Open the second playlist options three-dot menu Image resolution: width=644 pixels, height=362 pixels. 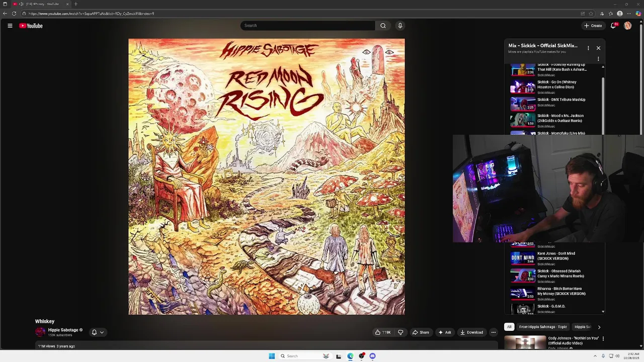(x=598, y=59)
